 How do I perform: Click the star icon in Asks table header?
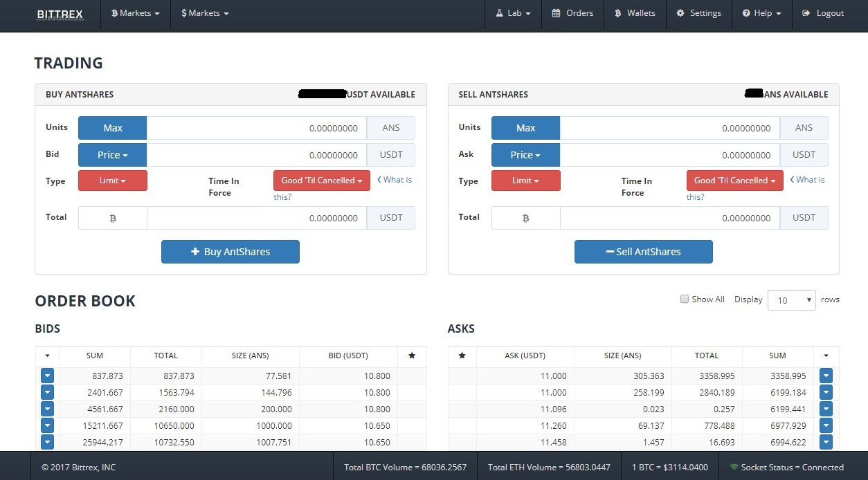[x=462, y=356]
